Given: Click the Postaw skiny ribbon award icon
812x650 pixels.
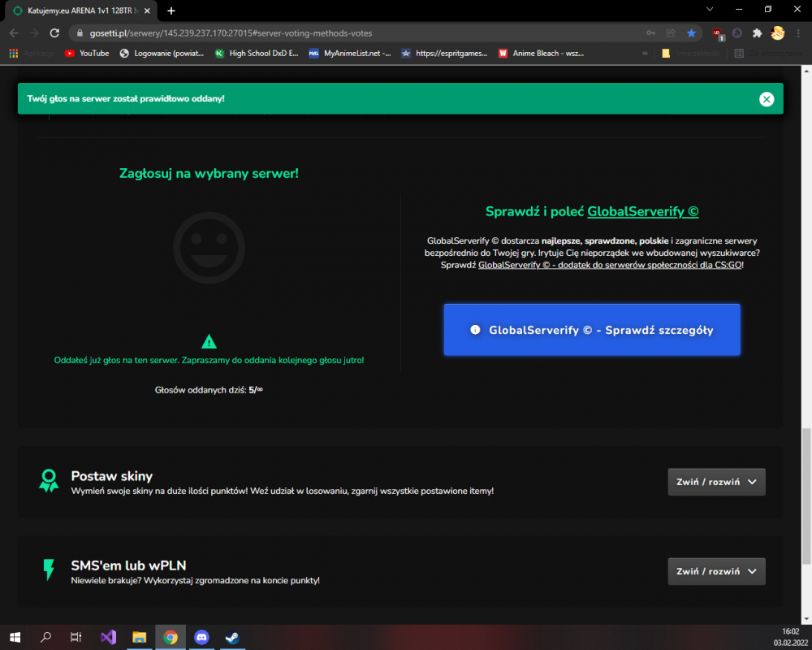Looking at the screenshot, I should coord(49,480).
